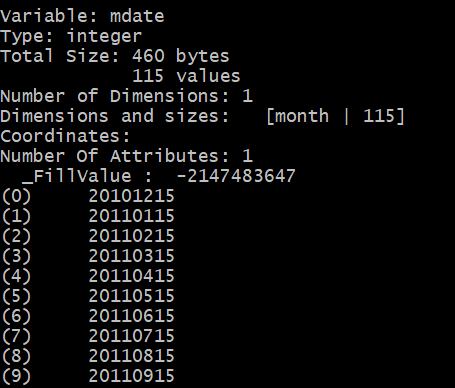Image resolution: width=455 pixels, height=388 pixels.
Task: Click the Number Of Attributes line
Action: pos(126,156)
